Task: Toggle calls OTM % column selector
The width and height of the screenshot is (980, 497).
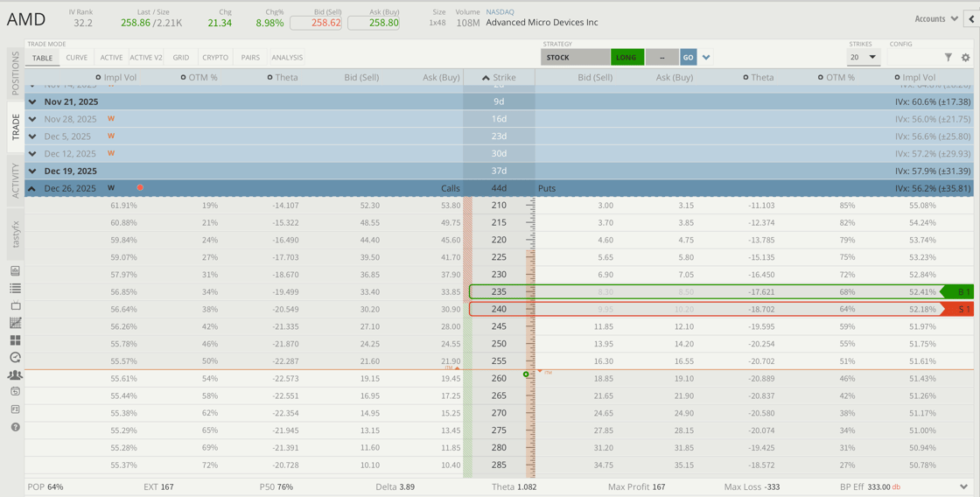Action: [183, 78]
